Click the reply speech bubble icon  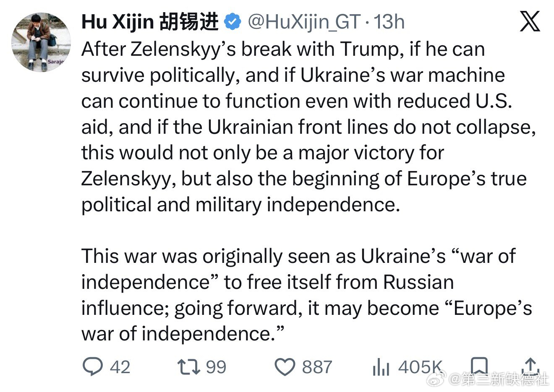click(x=92, y=367)
